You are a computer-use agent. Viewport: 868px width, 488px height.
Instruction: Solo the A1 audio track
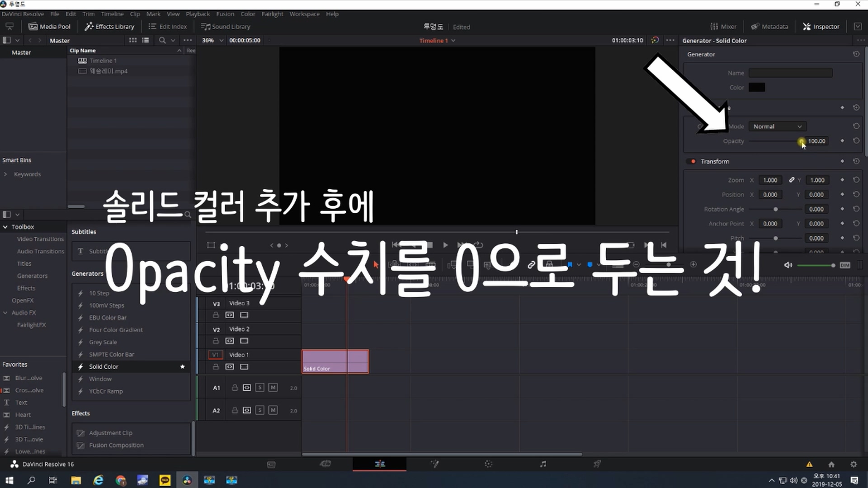coord(259,388)
